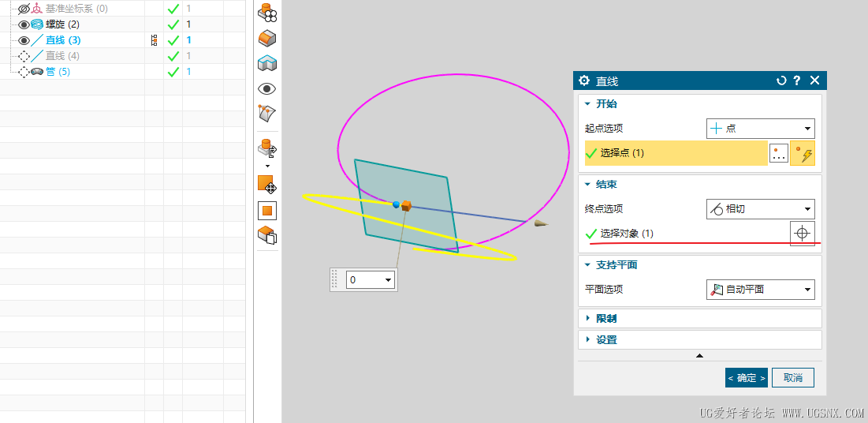Collapse the 结束 section
Viewport: 868px width, 423px height.
[588, 184]
